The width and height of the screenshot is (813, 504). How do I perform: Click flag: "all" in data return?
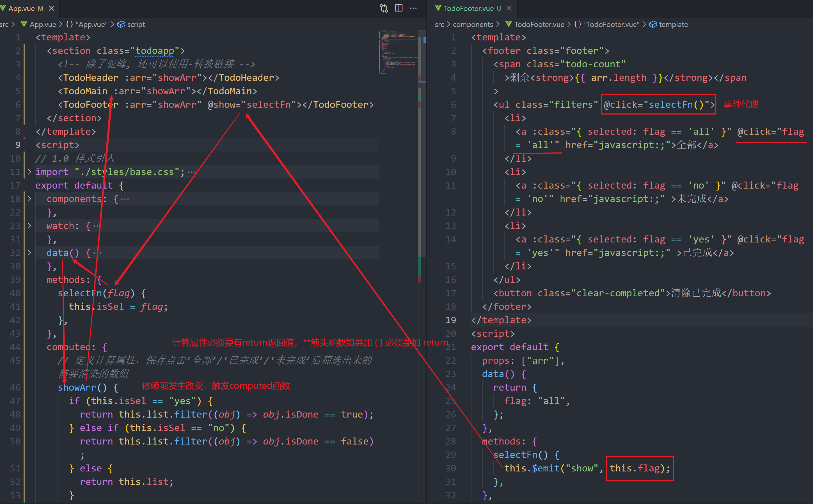coord(537,401)
